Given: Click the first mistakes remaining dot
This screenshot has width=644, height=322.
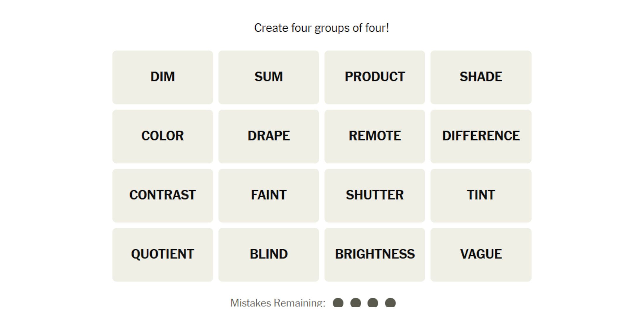Looking at the screenshot, I should coord(338,303).
